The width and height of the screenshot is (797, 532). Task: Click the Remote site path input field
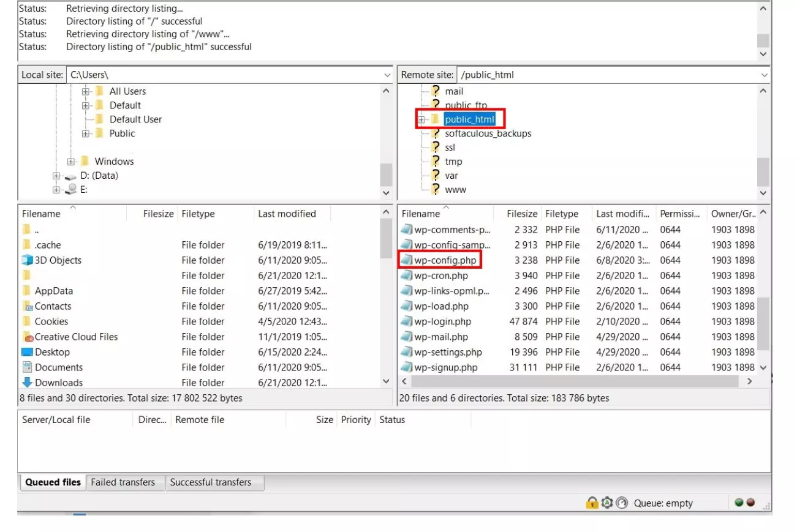click(606, 75)
